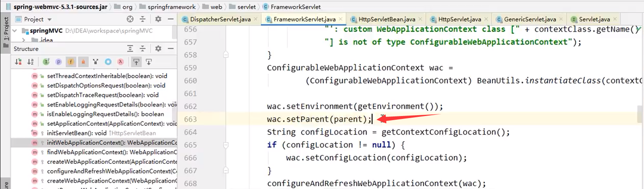Close the HttpServlet.java tab
Viewport: 644px width, 189px height.
486,19
